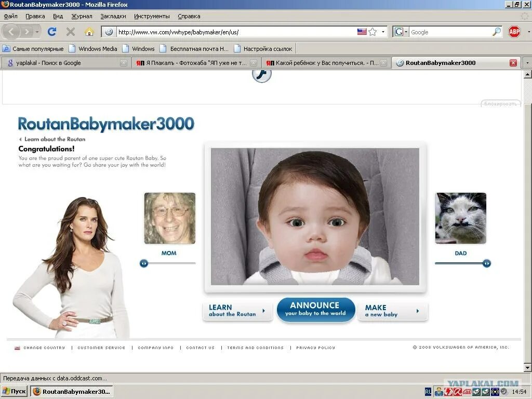The image size is (532, 399).
Task: Open the Windows Media bookmark
Action: (x=94, y=48)
